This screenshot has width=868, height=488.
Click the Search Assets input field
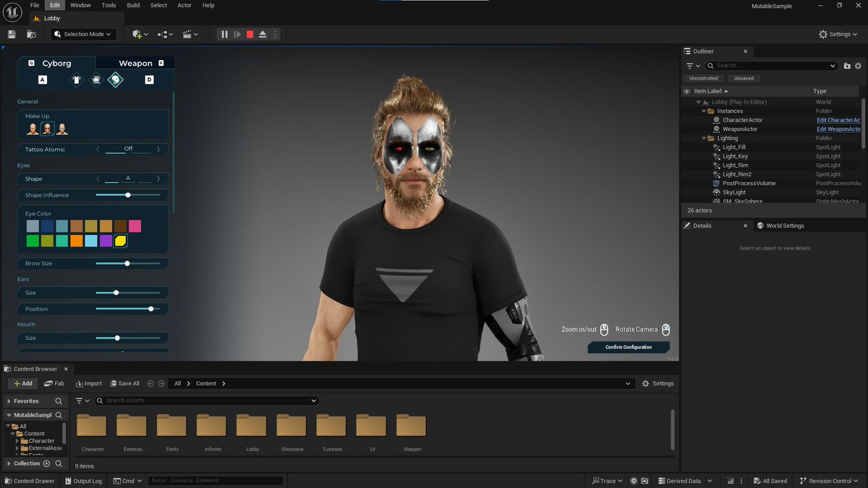click(206, 401)
